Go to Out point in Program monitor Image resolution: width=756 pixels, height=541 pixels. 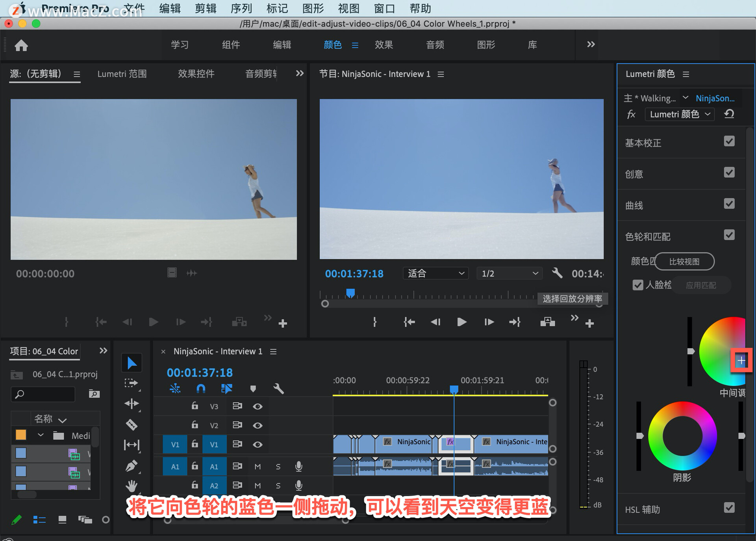pyautogui.click(x=515, y=322)
